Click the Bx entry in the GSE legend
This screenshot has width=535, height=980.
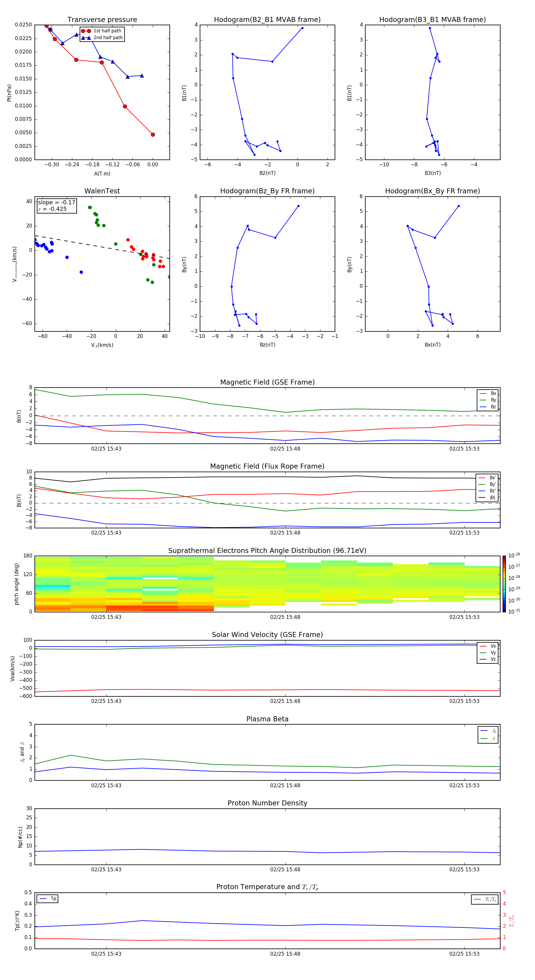coord(488,393)
